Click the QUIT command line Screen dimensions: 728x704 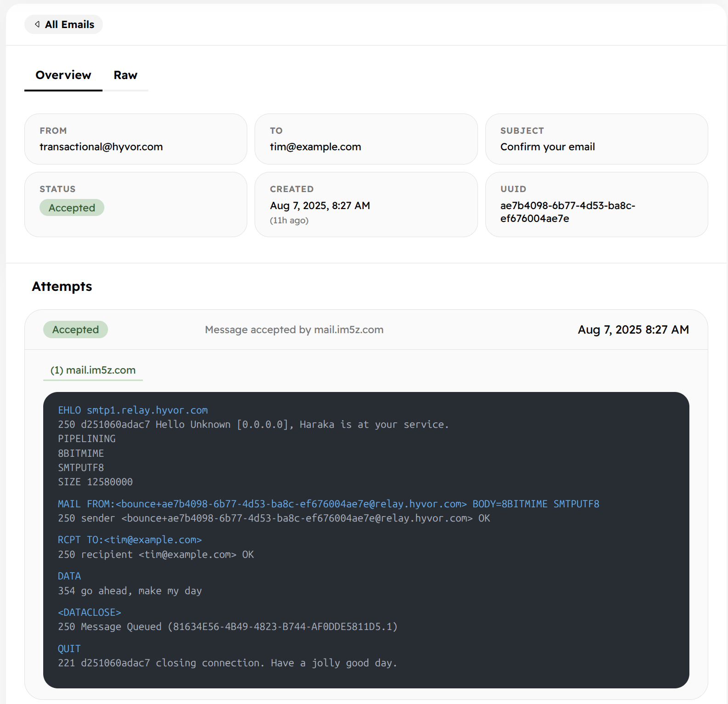(69, 649)
